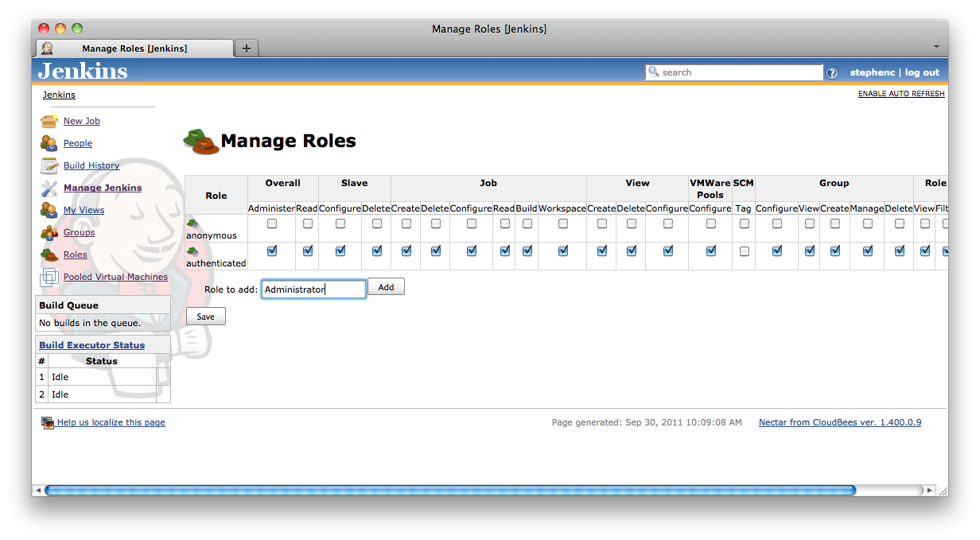Click the Save button
Viewport: 980px width, 540px height.
click(206, 317)
